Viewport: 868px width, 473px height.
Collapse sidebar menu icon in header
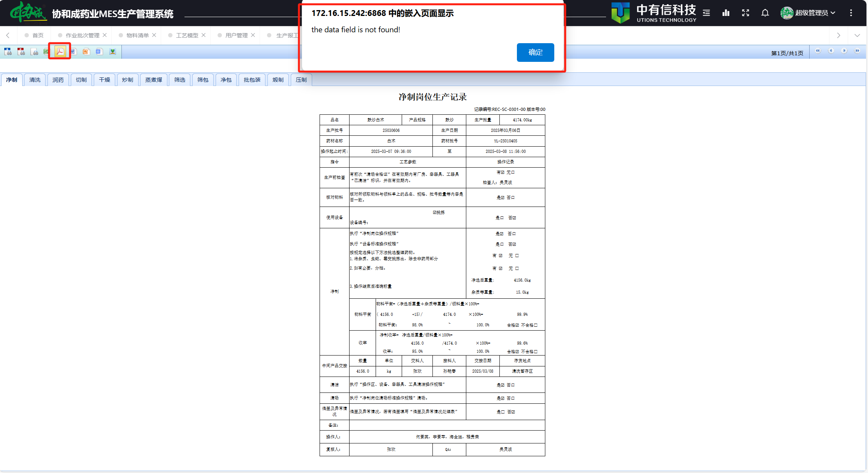tap(706, 13)
